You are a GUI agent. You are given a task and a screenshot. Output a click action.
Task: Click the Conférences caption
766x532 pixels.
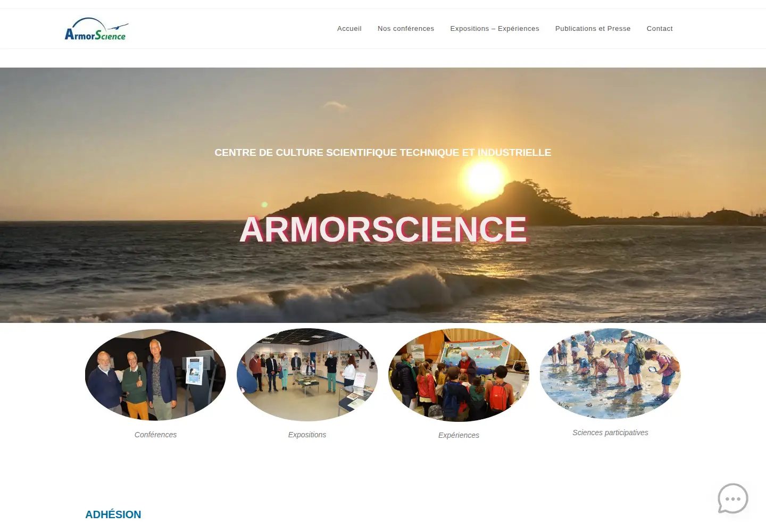(155, 435)
